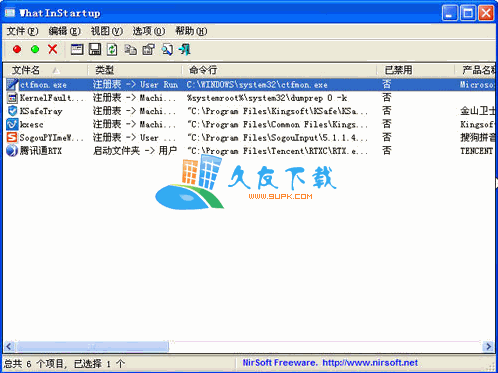Open the 选项(O) menu
498x373 pixels.
pyautogui.click(x=149, y=31)
